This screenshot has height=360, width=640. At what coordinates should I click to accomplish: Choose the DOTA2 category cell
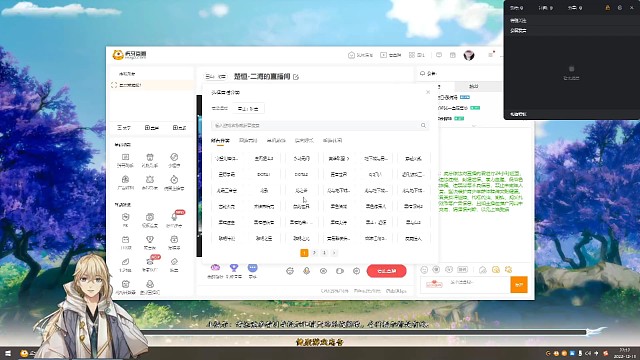coord(301,174)
